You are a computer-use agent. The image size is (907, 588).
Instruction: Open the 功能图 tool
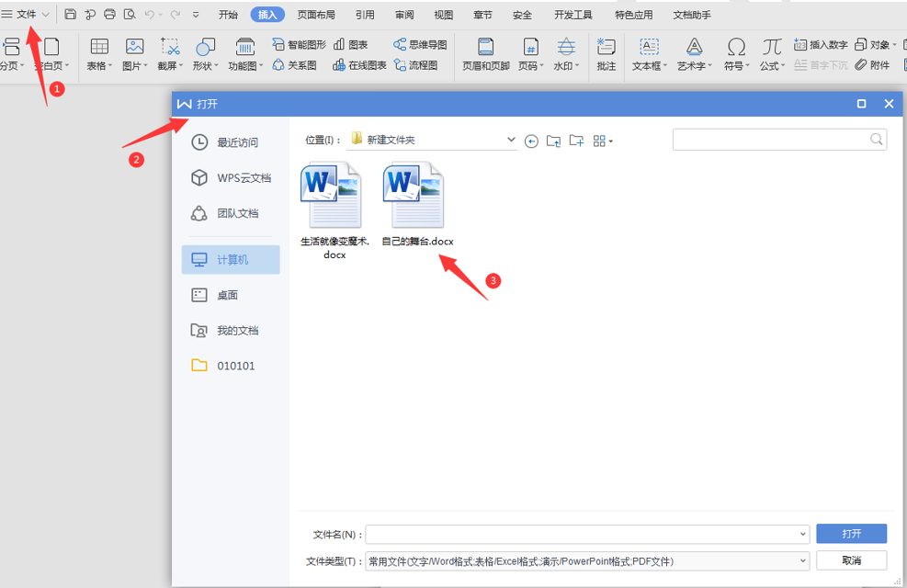(x=245, y=54)
